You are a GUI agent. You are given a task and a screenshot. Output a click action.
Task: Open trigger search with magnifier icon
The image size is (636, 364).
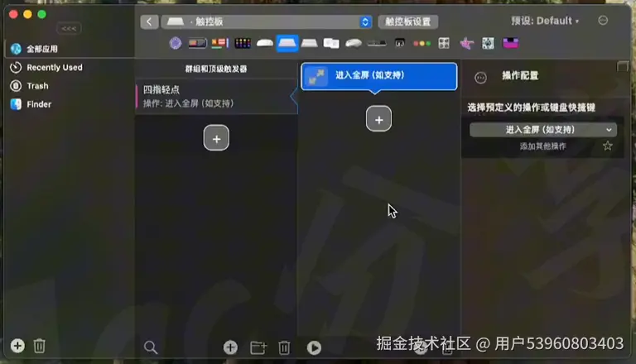point(151,347)
